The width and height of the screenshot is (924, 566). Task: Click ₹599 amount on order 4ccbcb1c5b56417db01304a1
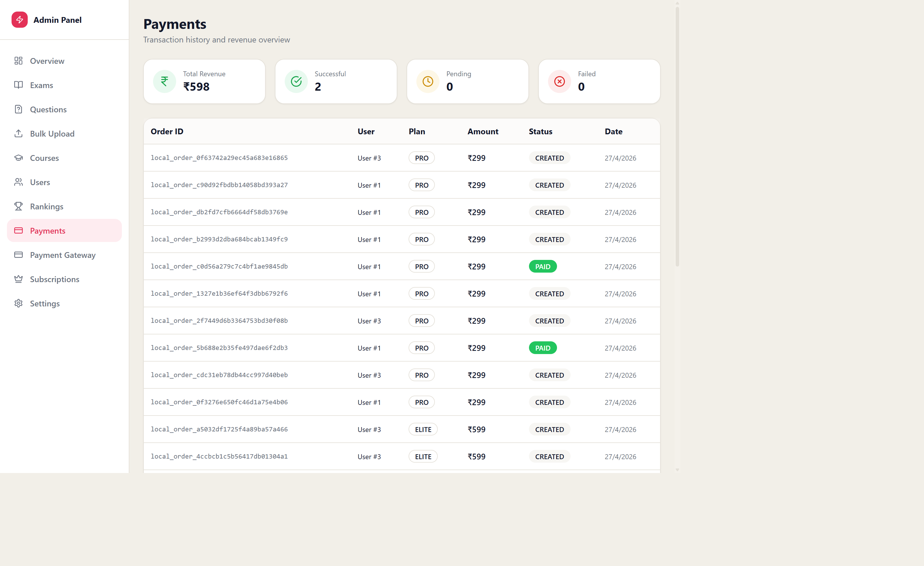(x=476, y=457)
